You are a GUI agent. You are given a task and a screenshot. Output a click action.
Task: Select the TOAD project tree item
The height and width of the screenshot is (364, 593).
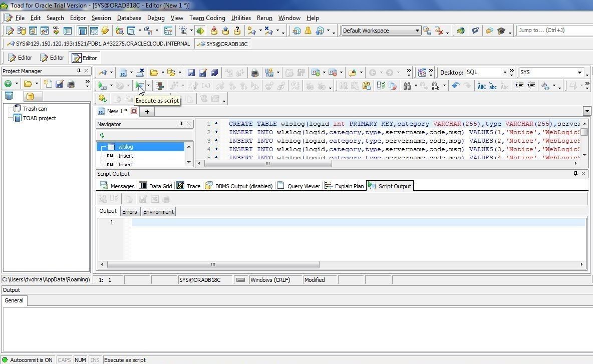(x=40, y=118)
